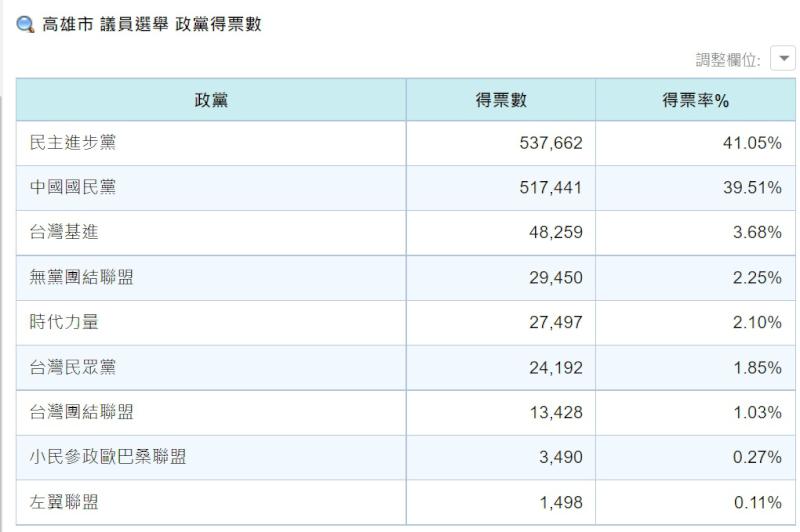Click the 政黨 column header
Image resolution: width=800 pixels, height=532 pixels.
click(211, 100)
